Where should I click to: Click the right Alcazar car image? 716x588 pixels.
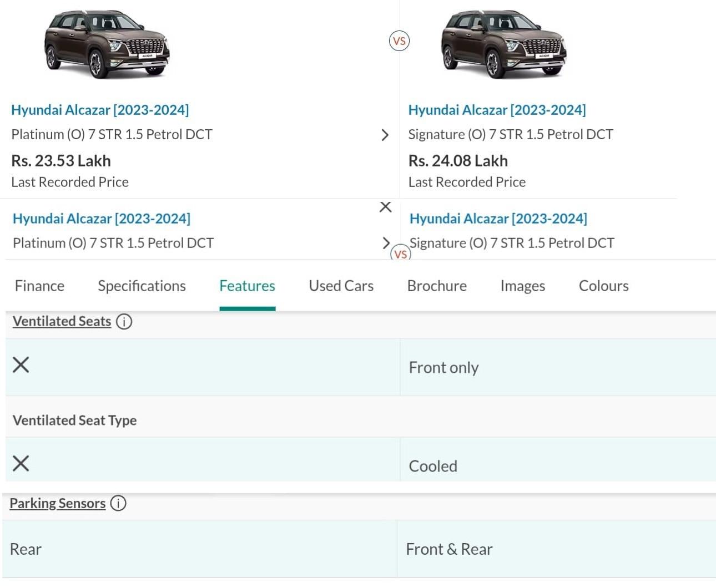click(504, 44)
